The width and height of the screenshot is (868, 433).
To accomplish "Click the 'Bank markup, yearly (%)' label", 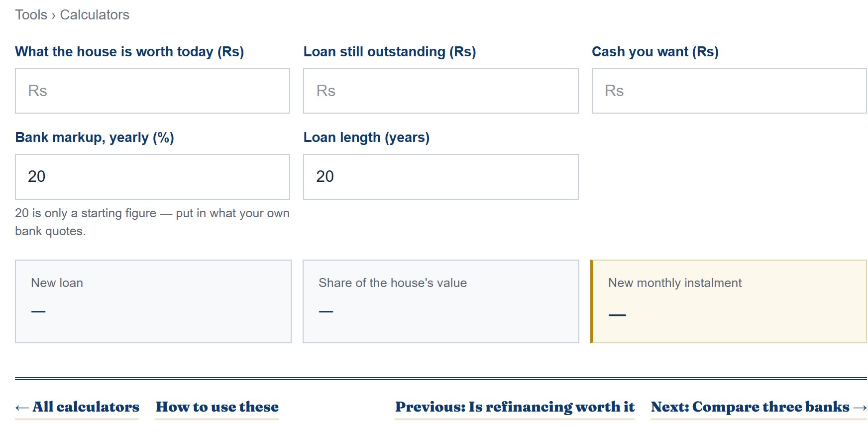I will pyautogui.click(x=95, y=138).
